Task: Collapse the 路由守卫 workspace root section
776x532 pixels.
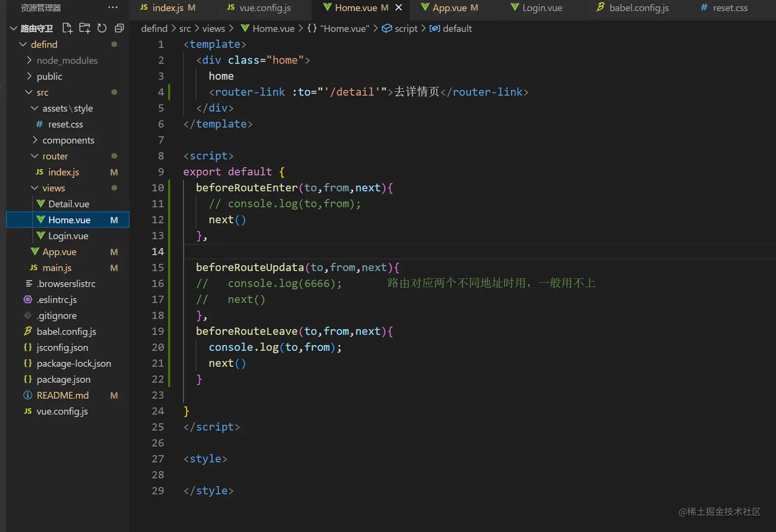Action: (x=14, y=28)
